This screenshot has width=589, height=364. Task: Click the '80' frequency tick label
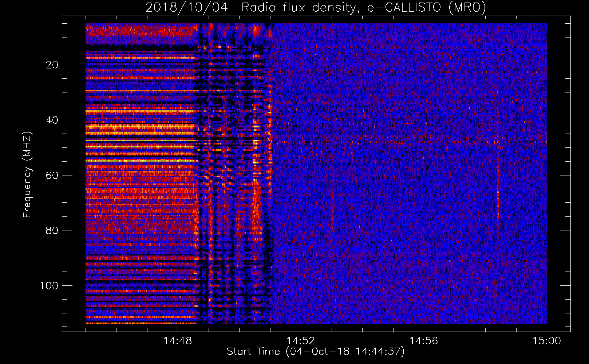point(52,230)
